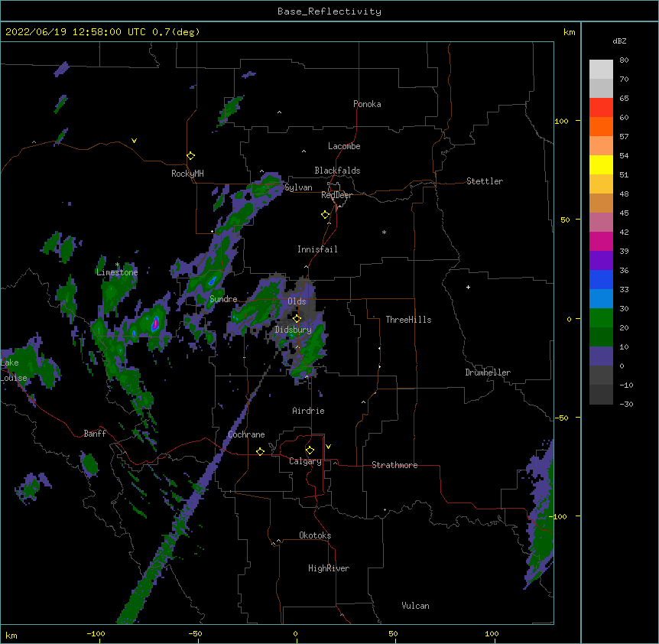Viewport: 659px width, 644px height.
Task: Click the white asterisk marker east of Innisfail
Action: [384, 232]
